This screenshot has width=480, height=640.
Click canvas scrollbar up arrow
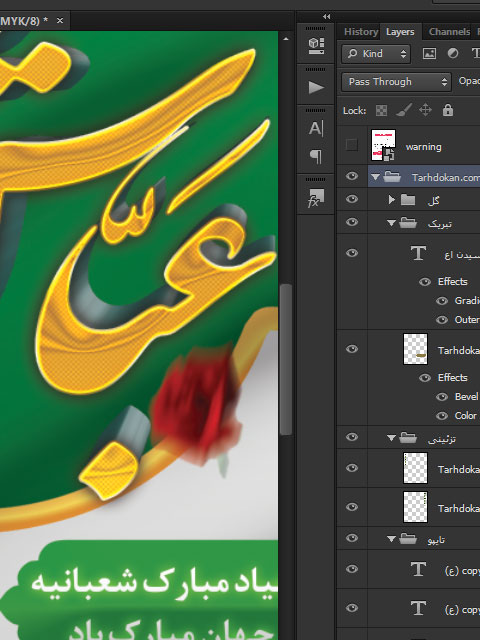[x=286, y=39]
